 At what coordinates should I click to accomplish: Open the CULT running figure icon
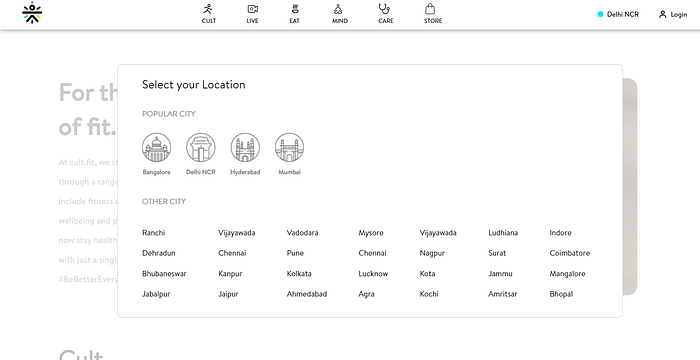point(208,9)
